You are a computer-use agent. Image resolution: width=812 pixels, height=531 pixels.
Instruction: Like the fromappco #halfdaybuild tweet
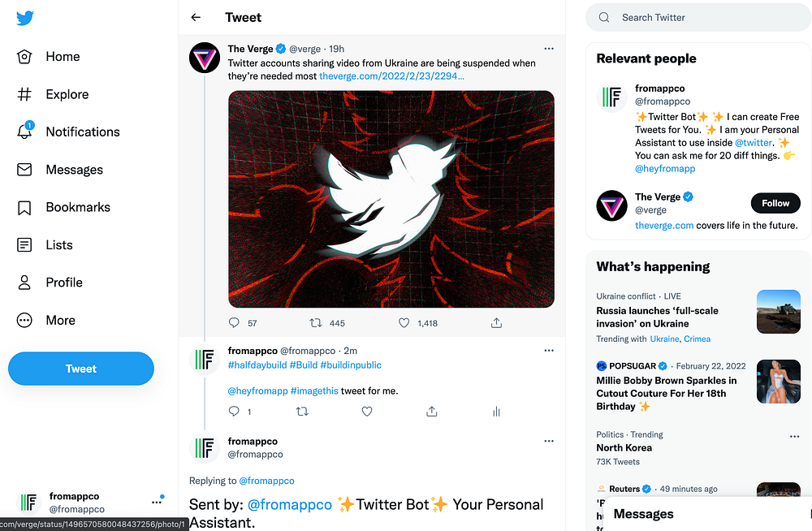[367, 412]
